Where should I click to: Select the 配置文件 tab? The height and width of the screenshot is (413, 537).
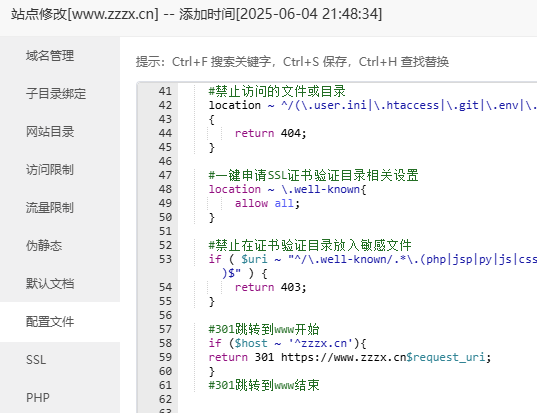pos(50,322)
